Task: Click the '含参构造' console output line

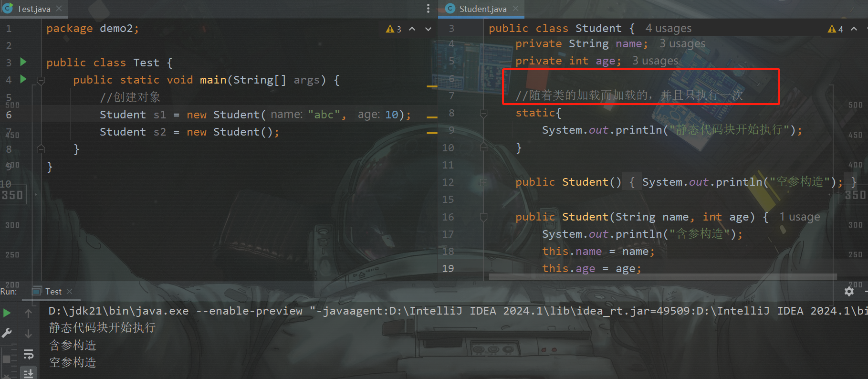Action: coord(73,345)
